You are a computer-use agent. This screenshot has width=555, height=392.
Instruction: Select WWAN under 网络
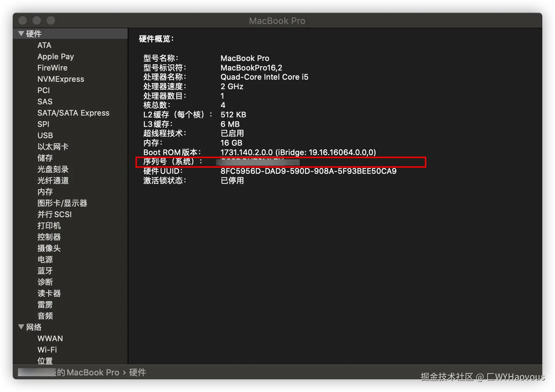coord(50,338)
